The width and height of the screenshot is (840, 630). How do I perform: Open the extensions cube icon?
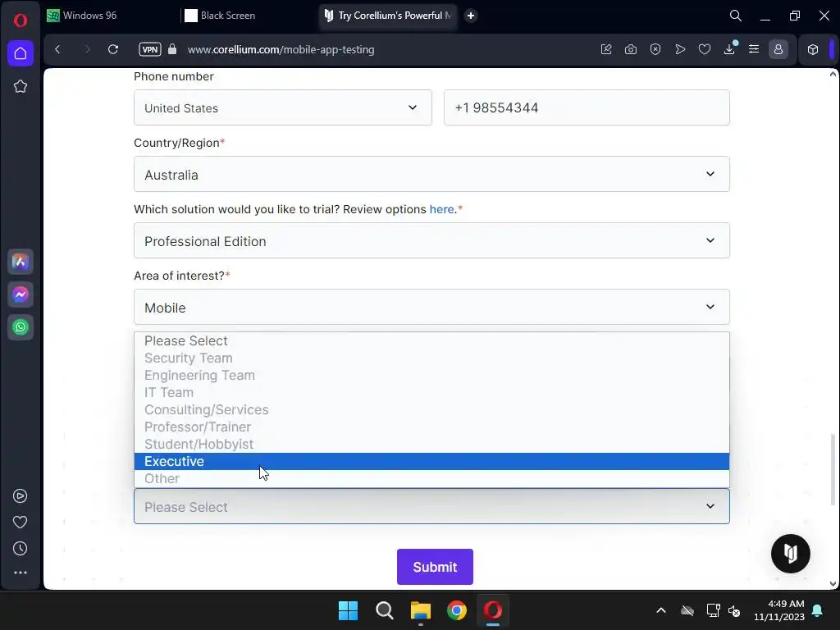click(x=813, y=49)
